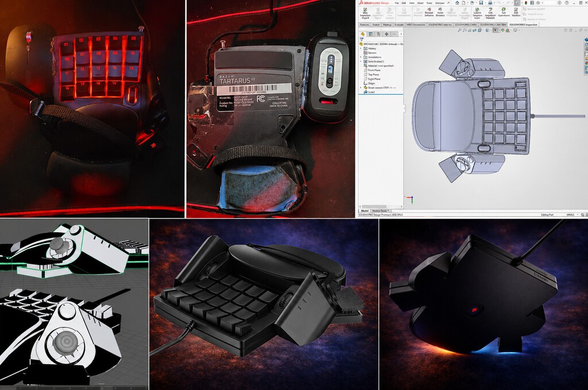Open the DimXpertManager panel tab
This screenshot has width=588, height=390.
pyautogui.click(x=386, y=34)
